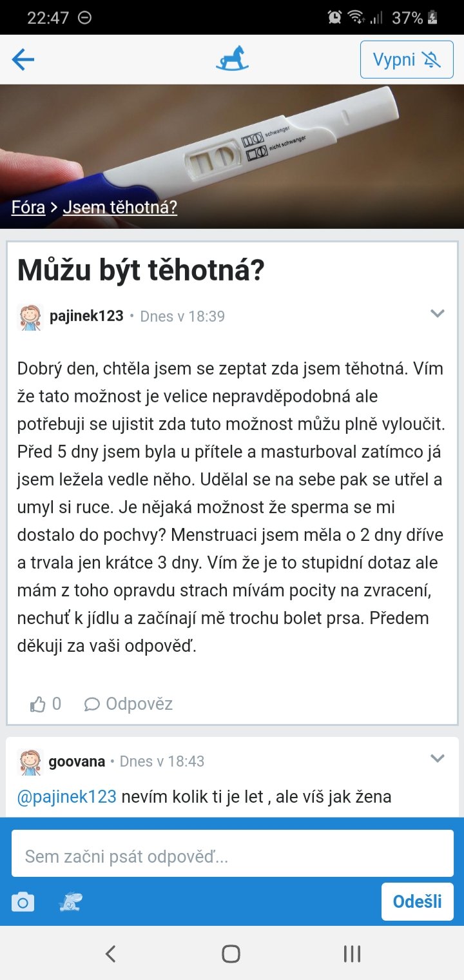Toggle Vypni notifications button
This screenshot has height=980, width=464.
[x=407, y=60]
